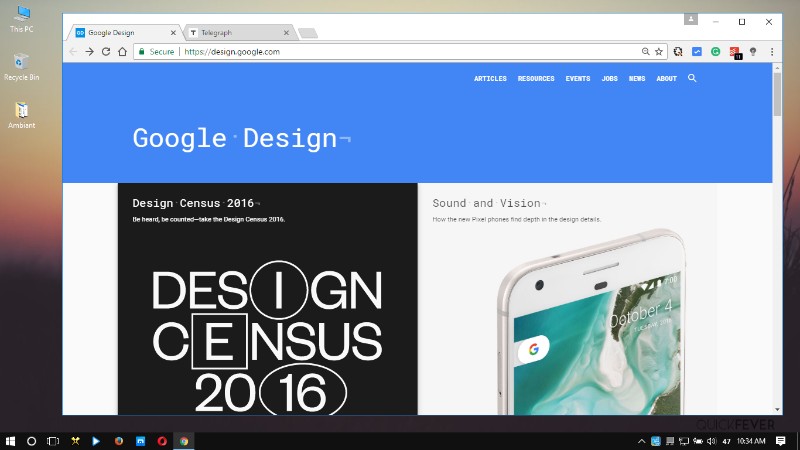
Task: Click the browser forward arrow
Action: pyautogui.click(x=89, y=52)
